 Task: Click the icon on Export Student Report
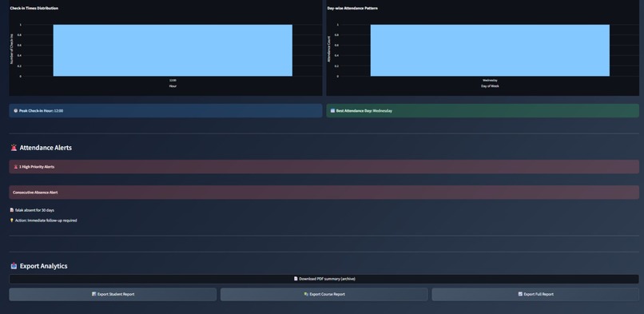94,294
